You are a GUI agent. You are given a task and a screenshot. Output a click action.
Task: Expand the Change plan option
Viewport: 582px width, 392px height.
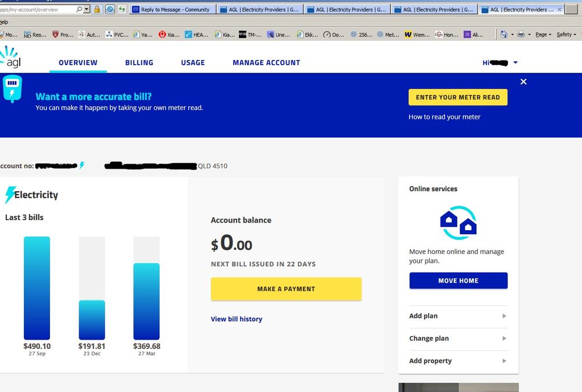(x=458, y=338)
